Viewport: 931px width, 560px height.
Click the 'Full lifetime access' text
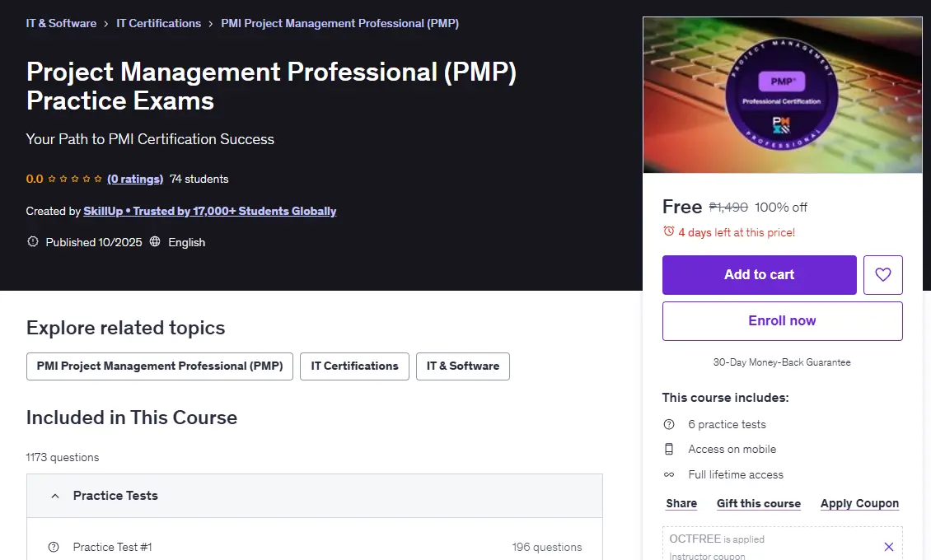point(736,474)
